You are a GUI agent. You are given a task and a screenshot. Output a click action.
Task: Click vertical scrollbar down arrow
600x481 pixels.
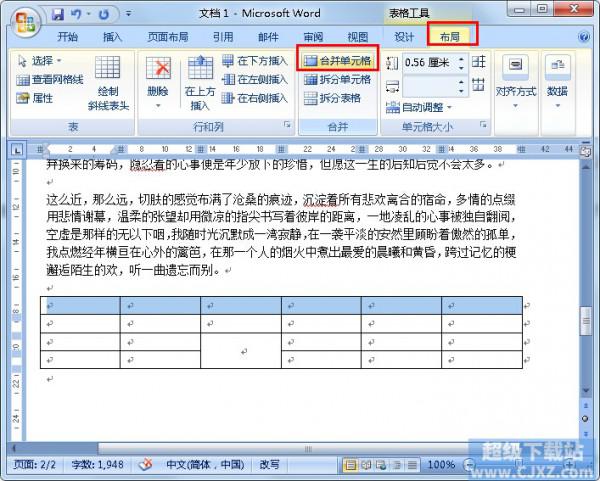point(585,390)
